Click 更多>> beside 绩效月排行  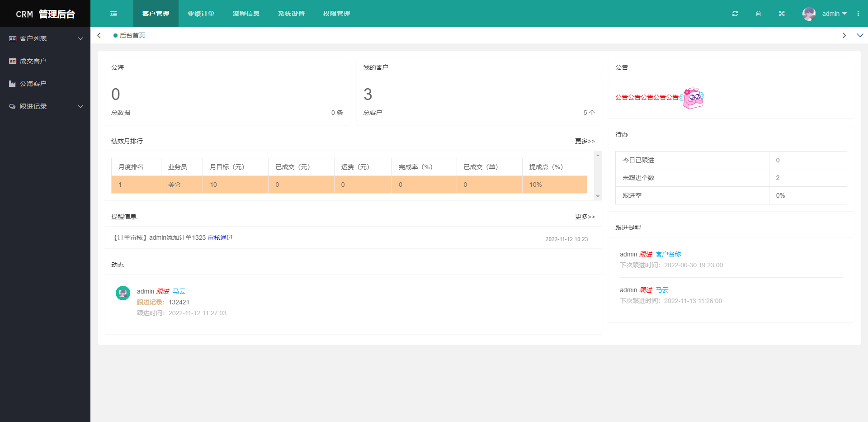[585, 141]
